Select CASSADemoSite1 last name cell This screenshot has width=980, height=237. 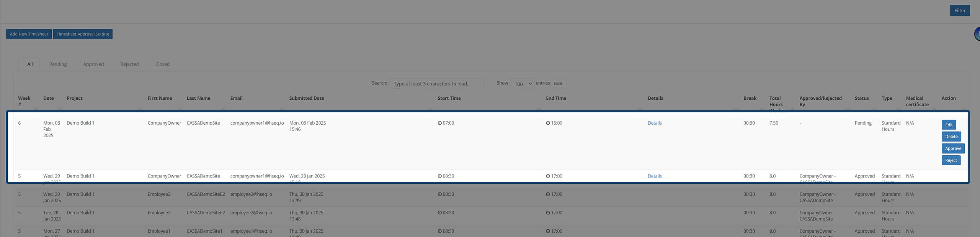(x=204, y=231)
